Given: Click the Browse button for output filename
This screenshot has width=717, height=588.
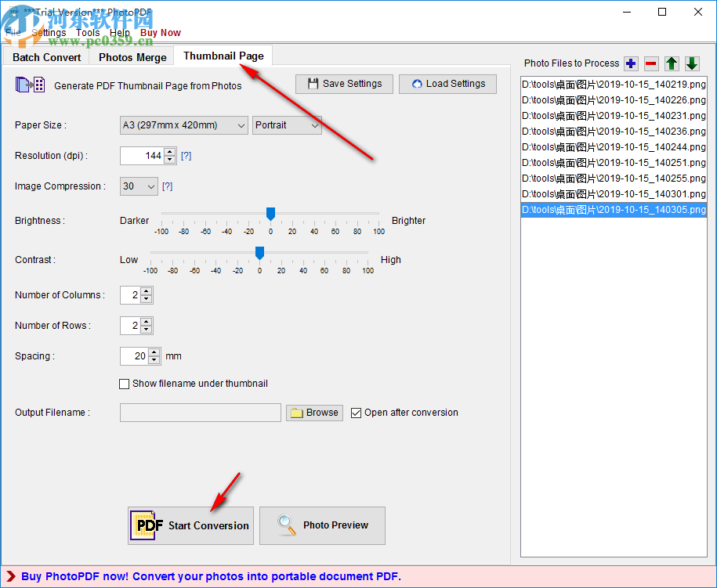Looking at the screenshot, I should click(x=314, y=413).
